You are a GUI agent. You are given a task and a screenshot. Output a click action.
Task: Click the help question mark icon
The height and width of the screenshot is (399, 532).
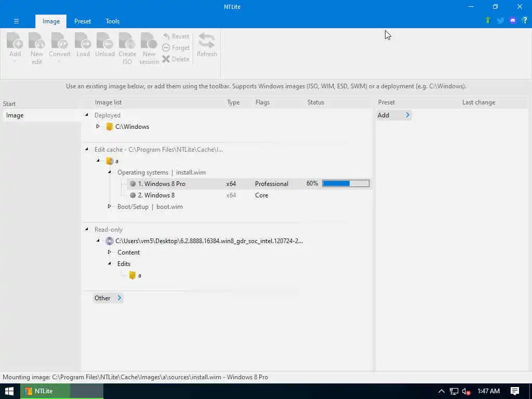525,20
